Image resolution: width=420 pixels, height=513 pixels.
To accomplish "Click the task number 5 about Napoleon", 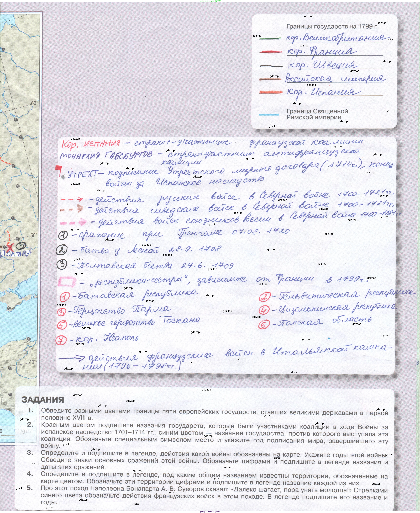I will (30, 488).
